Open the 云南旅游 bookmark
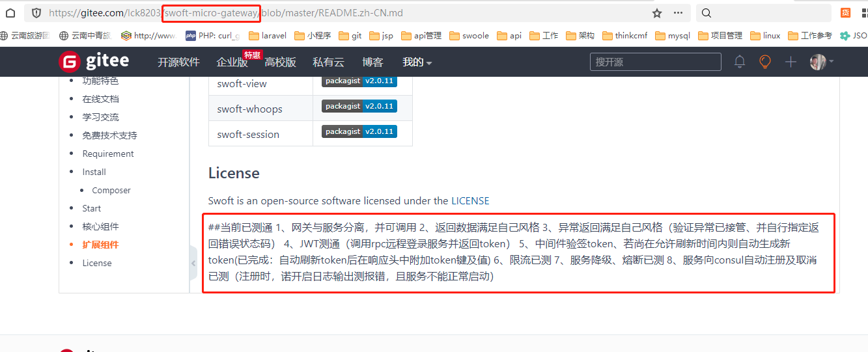 (25, 36)
